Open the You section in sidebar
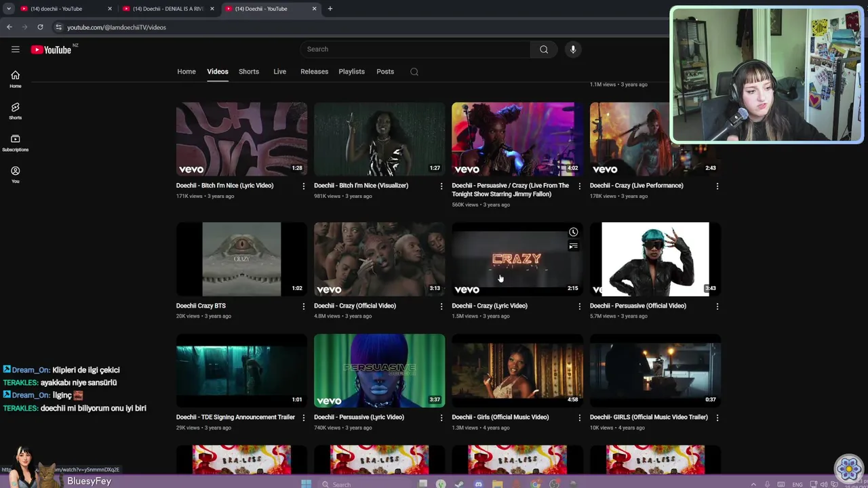 (15, 175)
